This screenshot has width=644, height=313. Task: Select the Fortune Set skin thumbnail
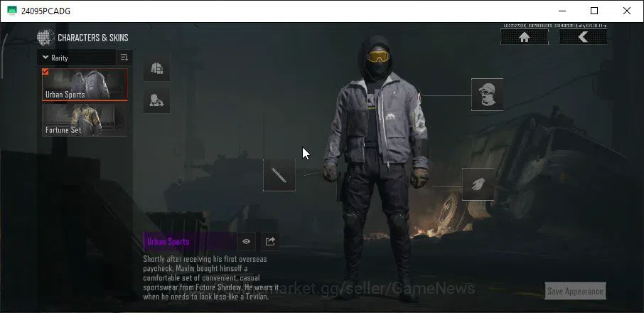[85, 120]
